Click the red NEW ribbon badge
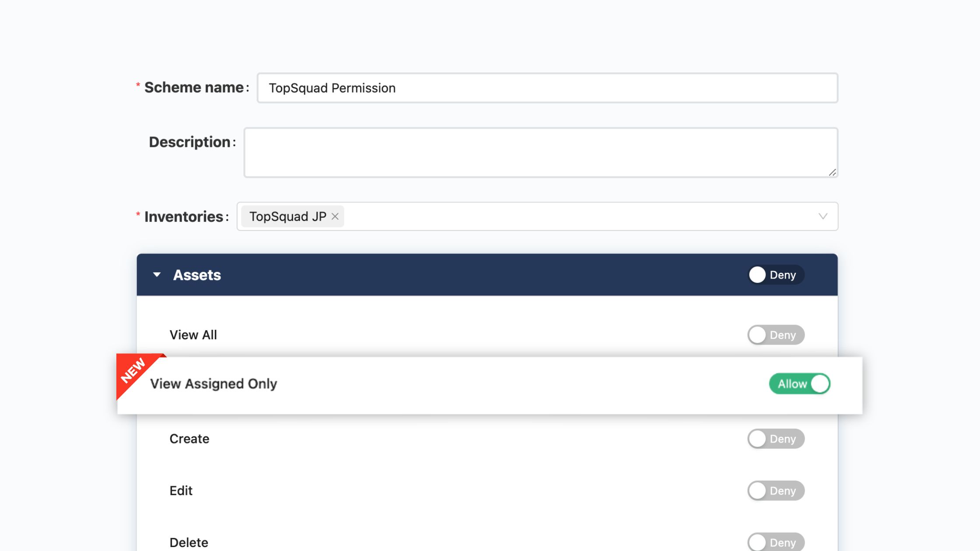 [x=133, y=371]
